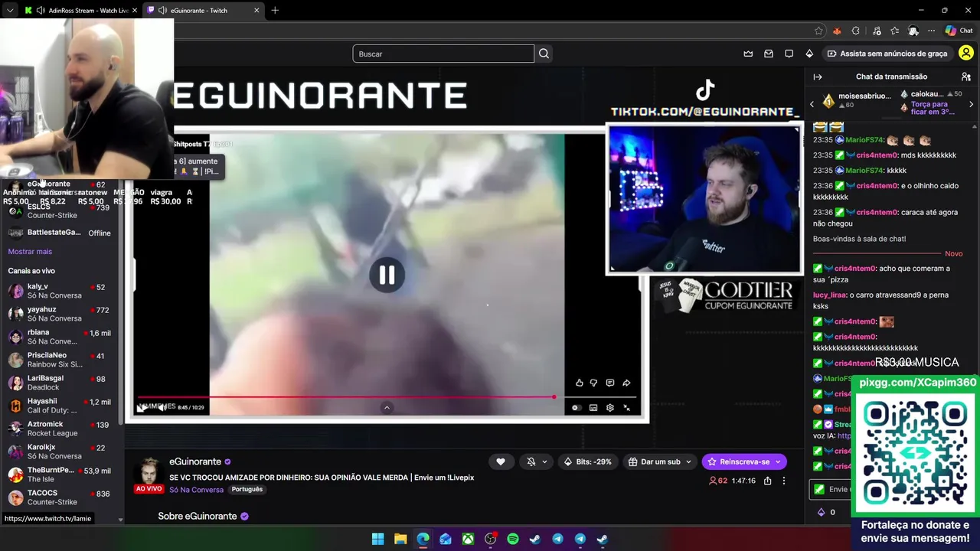Open the browser media control icon

(x=875, y=31)
